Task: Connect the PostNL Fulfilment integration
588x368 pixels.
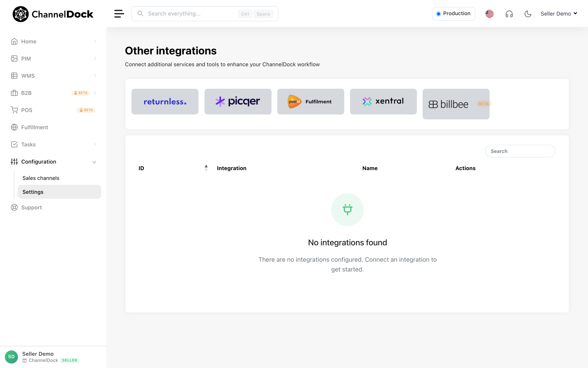Action: tap(311, 101)
